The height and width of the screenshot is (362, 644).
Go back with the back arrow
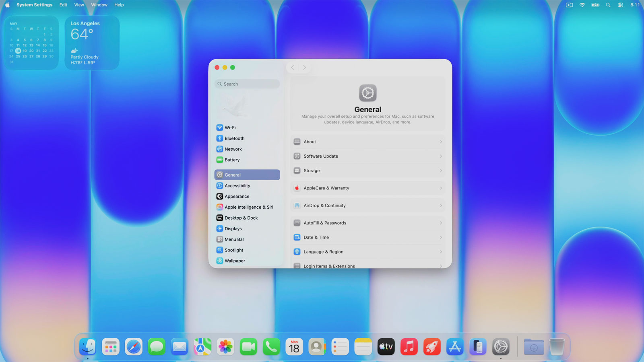click(293, 68)
